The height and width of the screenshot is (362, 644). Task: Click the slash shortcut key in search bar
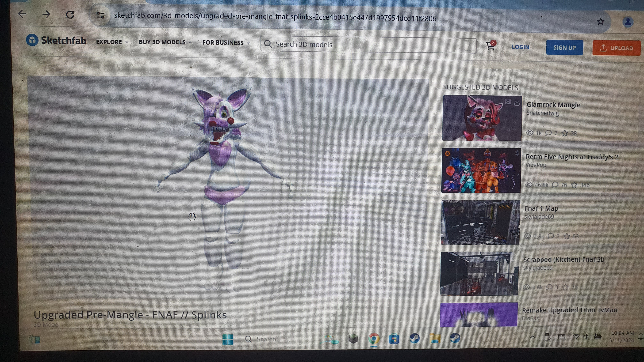[x=469, y=46]
